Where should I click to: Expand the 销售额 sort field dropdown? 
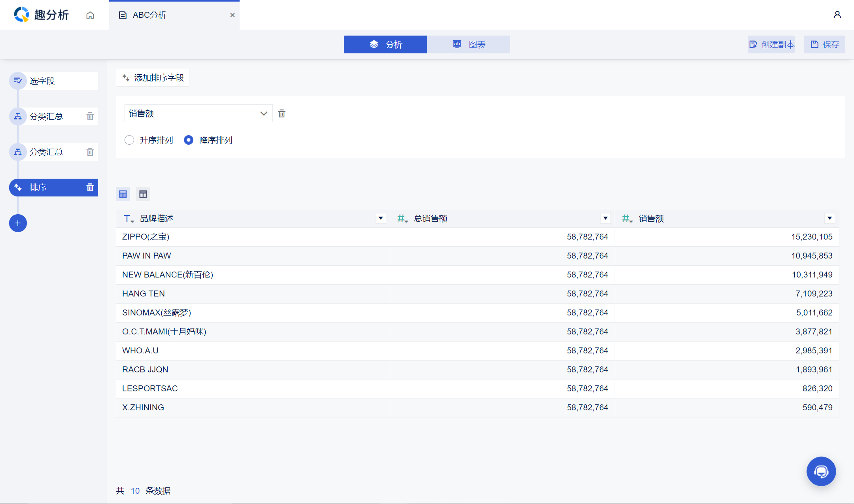coord(263,113)
